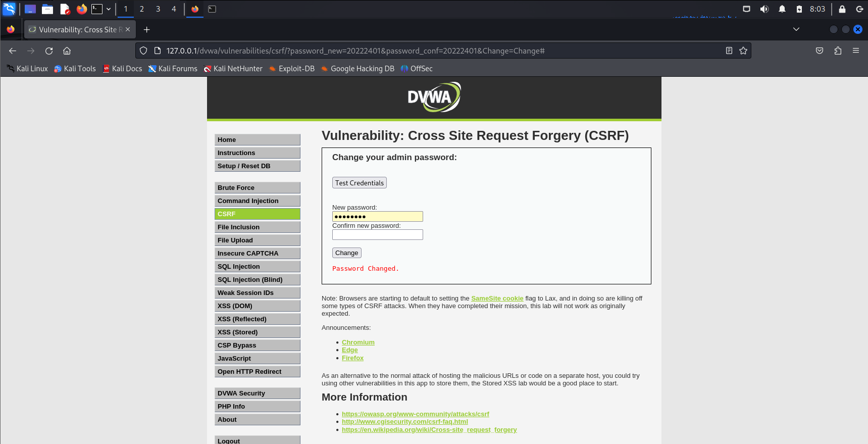The height and width of the screenshot is (444, 868).
Task: Open the Exploit-DB bookmark
Action: point(292,69)
